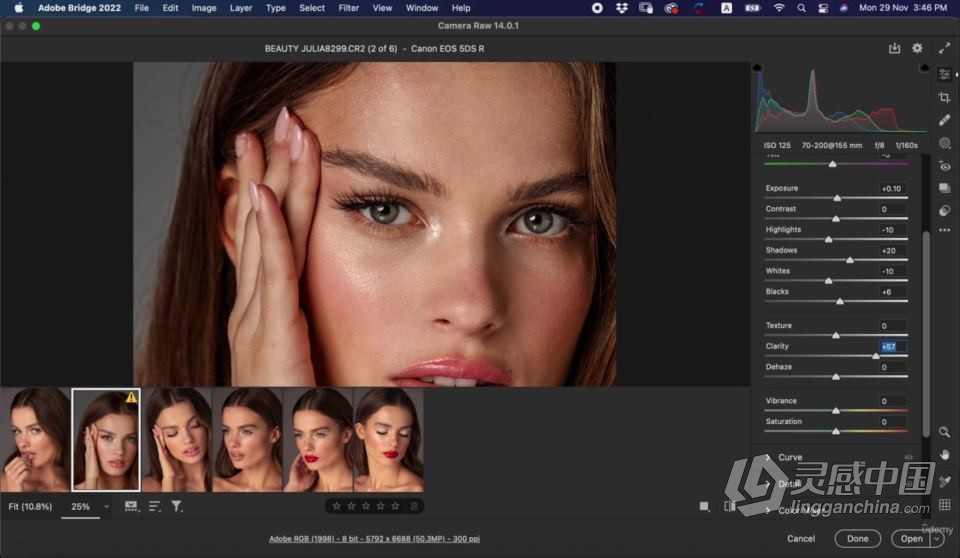Select the Zoom tool magnifier

click(x=945, y=432)
